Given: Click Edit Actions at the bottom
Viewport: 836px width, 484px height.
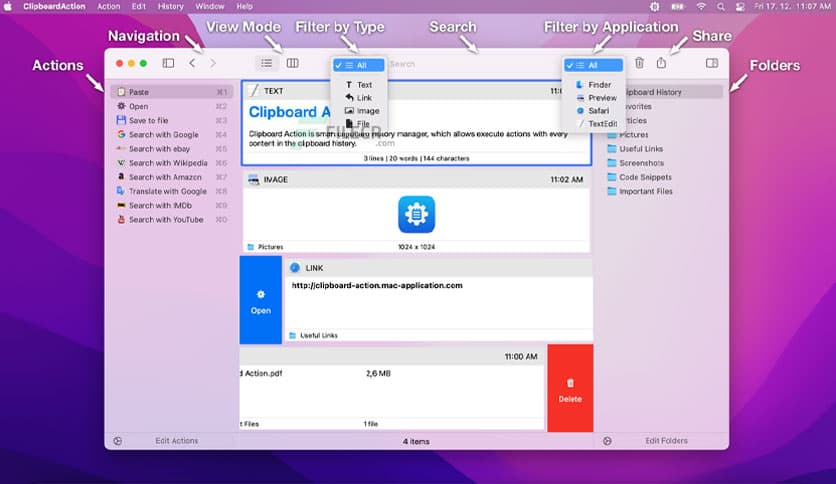Looking at the screenshot, I should pos(176,441).
